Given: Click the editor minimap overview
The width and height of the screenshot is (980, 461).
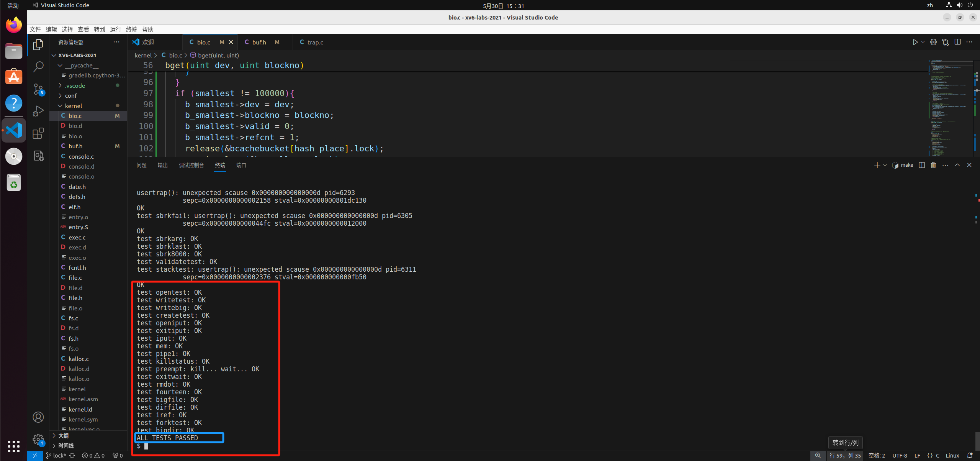Looking at the screenshot, I should click(x=951, y=108).
